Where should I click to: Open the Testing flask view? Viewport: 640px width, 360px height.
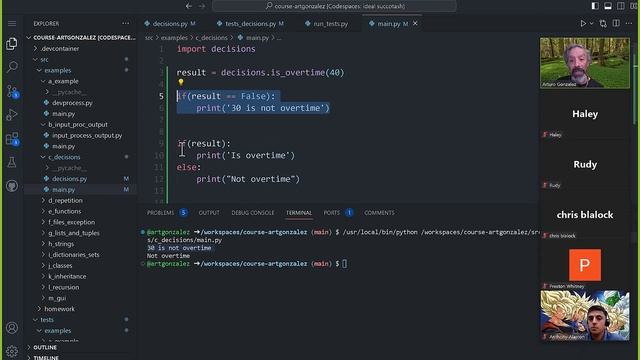[x=12, y=162]
